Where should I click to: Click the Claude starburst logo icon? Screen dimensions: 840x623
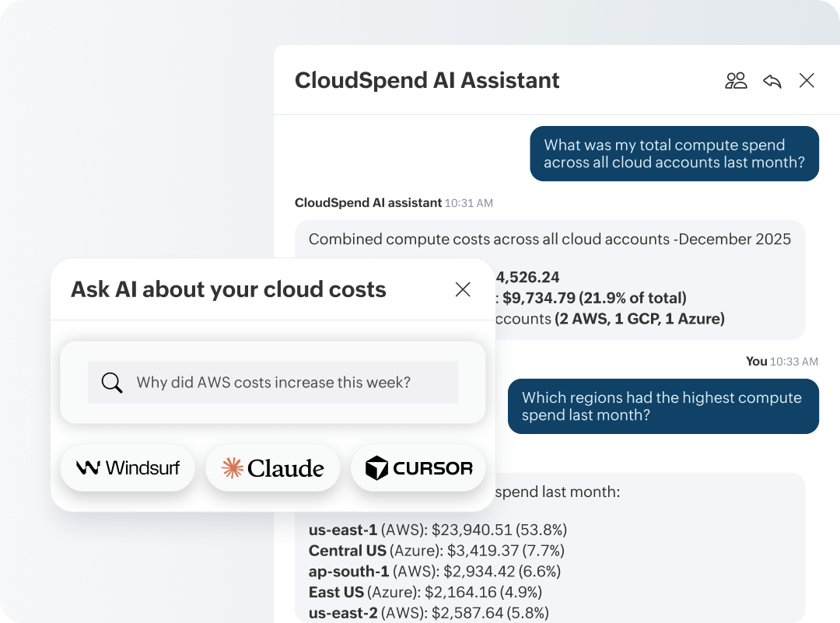tap(233, 467)
